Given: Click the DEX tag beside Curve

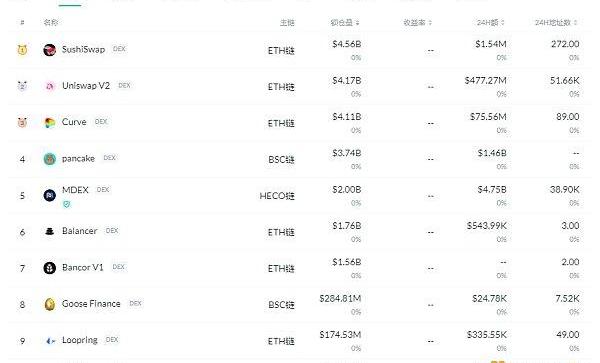Looking at the screenshot, I should coord(101,122).
